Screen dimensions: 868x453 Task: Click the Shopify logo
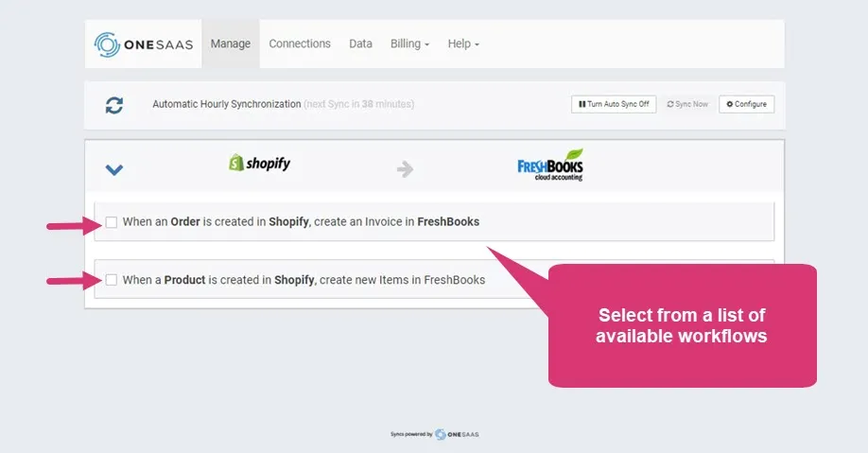(259, 163)
